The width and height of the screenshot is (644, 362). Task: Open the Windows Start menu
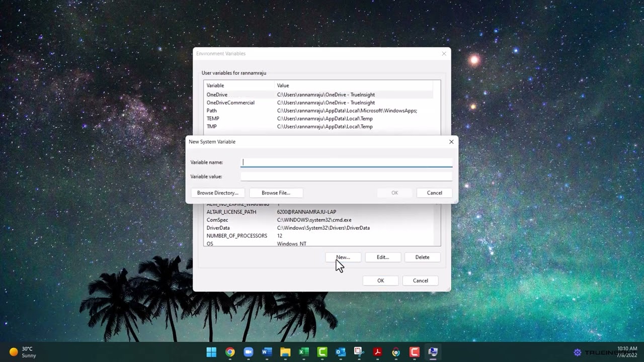[x=211, y=352]
